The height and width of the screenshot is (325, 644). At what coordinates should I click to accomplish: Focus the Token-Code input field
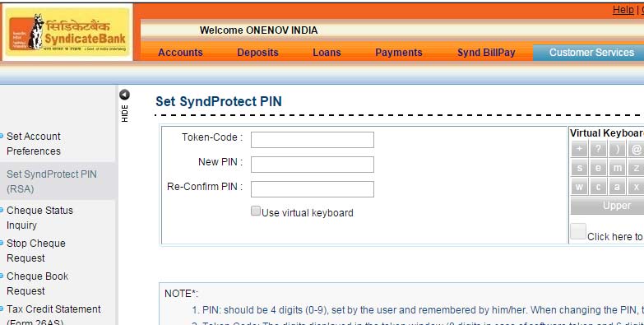click(x=313, y=140)
